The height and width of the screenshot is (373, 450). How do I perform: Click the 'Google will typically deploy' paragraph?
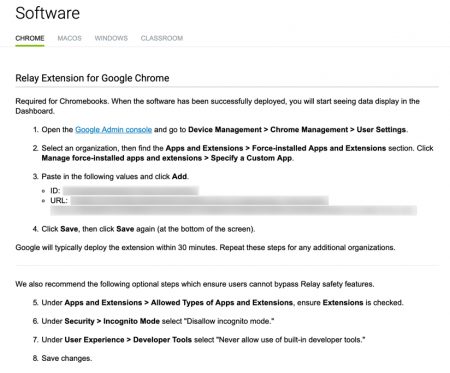[x=205, y=248]
